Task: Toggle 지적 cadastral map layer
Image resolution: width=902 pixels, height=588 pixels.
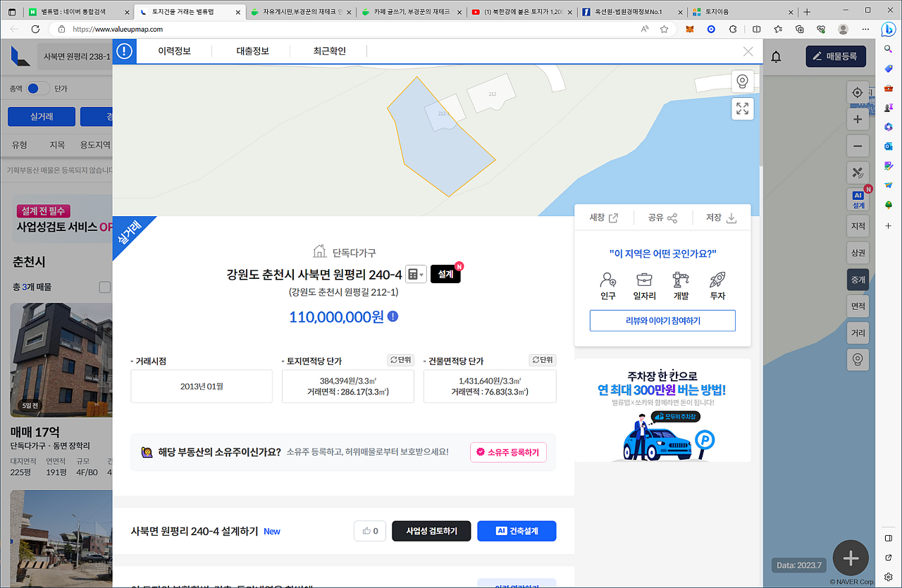Action: (858, 226)
